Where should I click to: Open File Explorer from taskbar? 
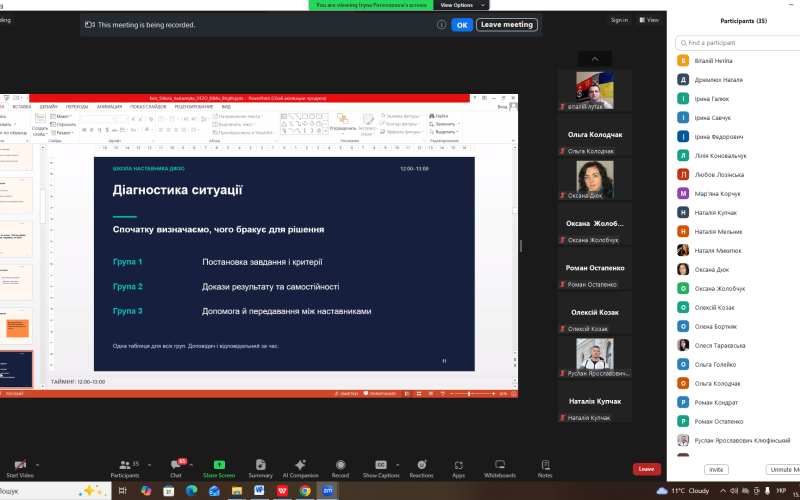(237, 491)
